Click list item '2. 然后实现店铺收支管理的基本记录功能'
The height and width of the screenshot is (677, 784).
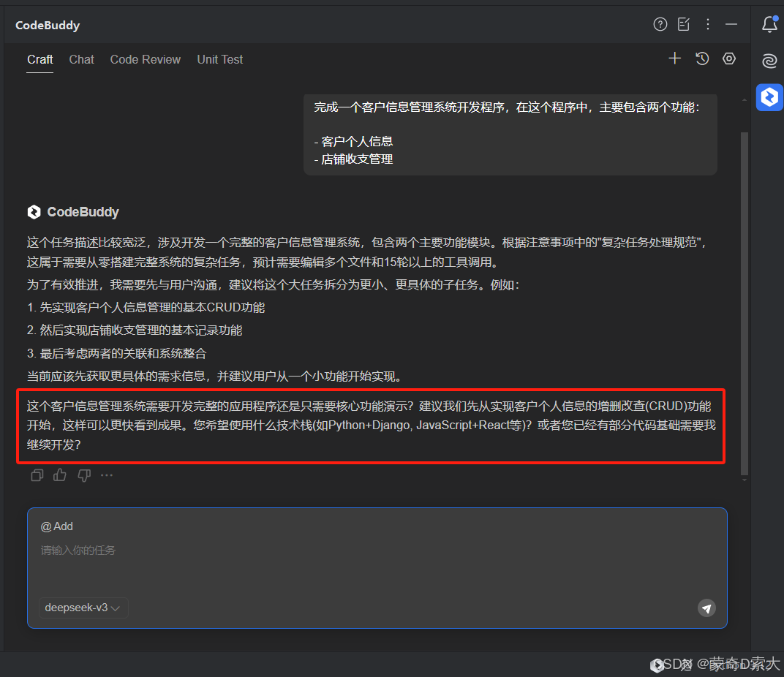click(135, 330)
